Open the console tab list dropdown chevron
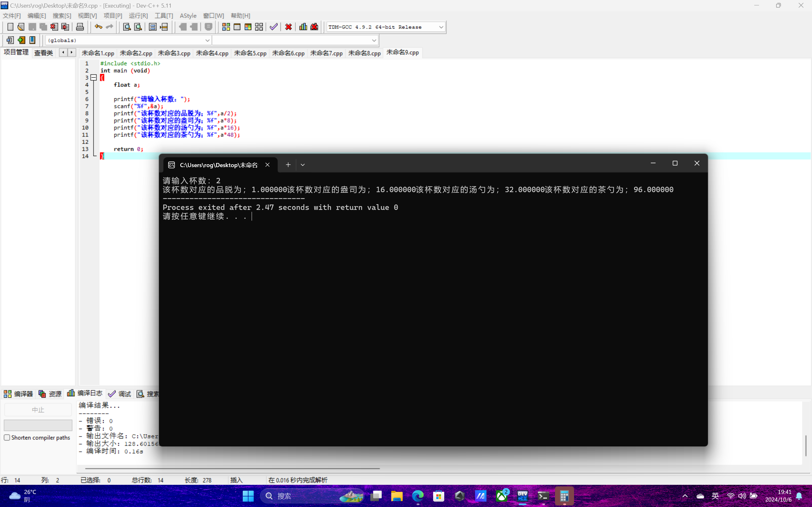The image size is (812, 507). point(303,165)
